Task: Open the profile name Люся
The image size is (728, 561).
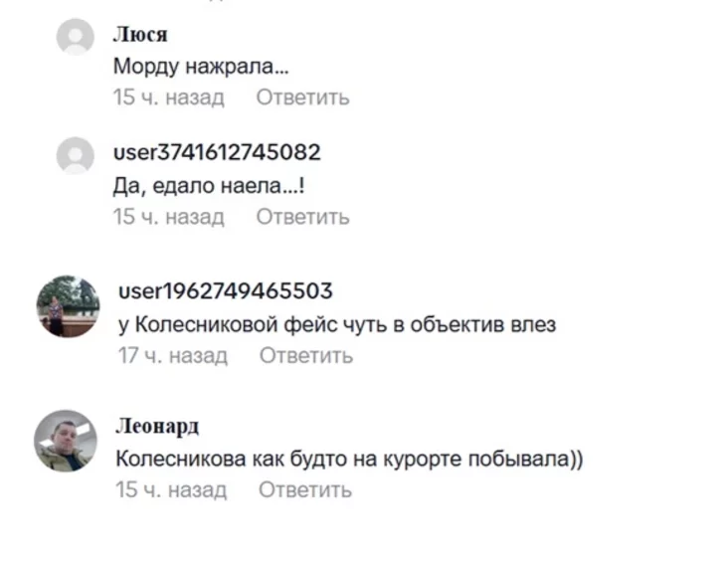Action: [139, 34]
